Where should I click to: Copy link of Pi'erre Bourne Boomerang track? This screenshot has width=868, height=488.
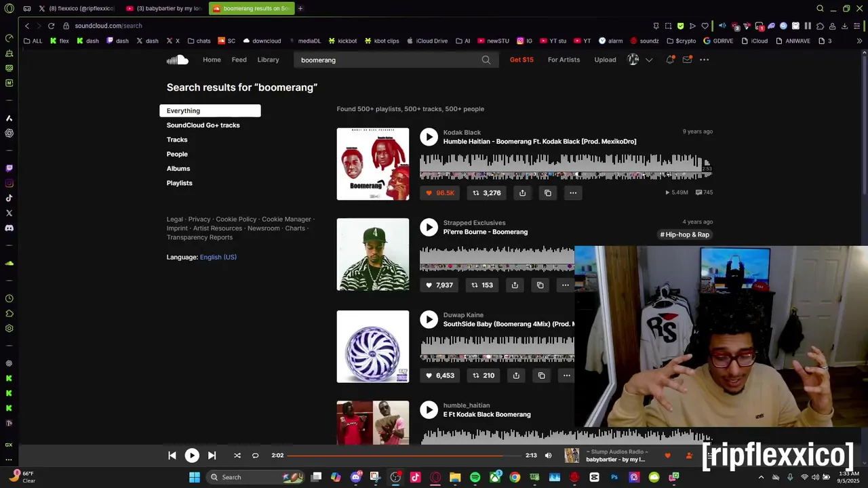540,285
